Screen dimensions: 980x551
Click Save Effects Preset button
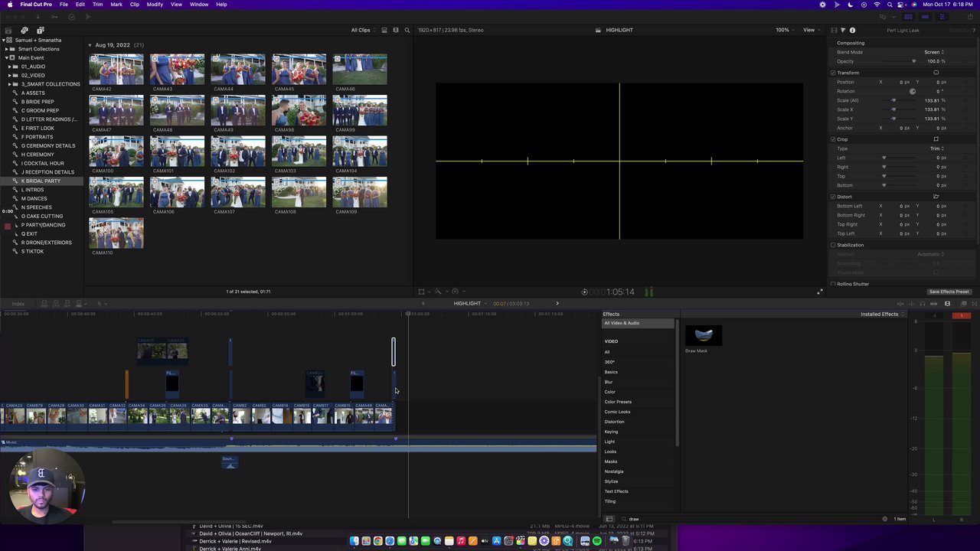pyautogui.click(x=949, y=292)
